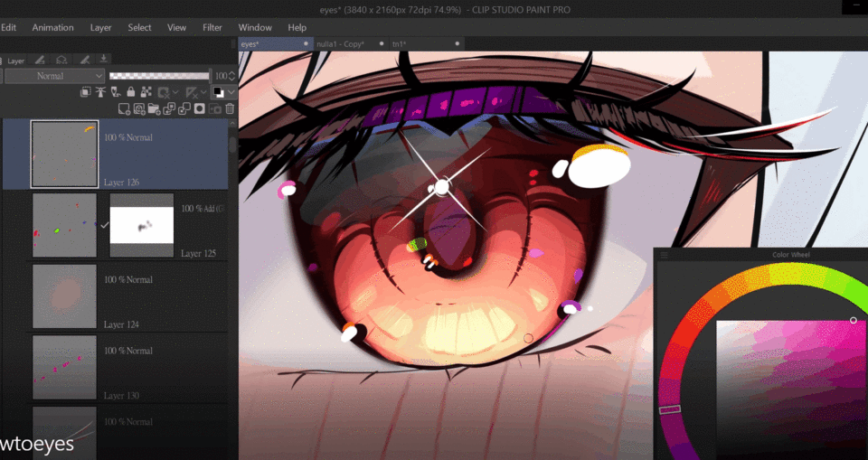
Task: Switch to the eyes* canvas tab
Action: [x=276, y=43]
